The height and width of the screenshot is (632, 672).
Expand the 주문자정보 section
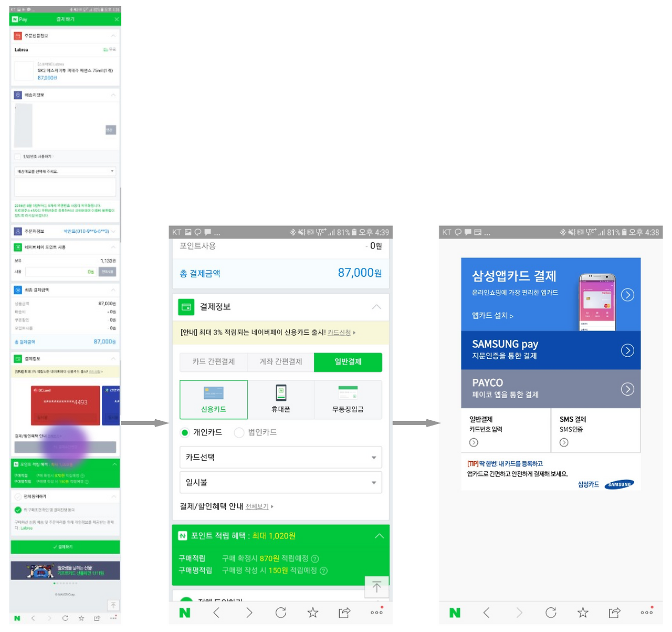click(113, 231)
